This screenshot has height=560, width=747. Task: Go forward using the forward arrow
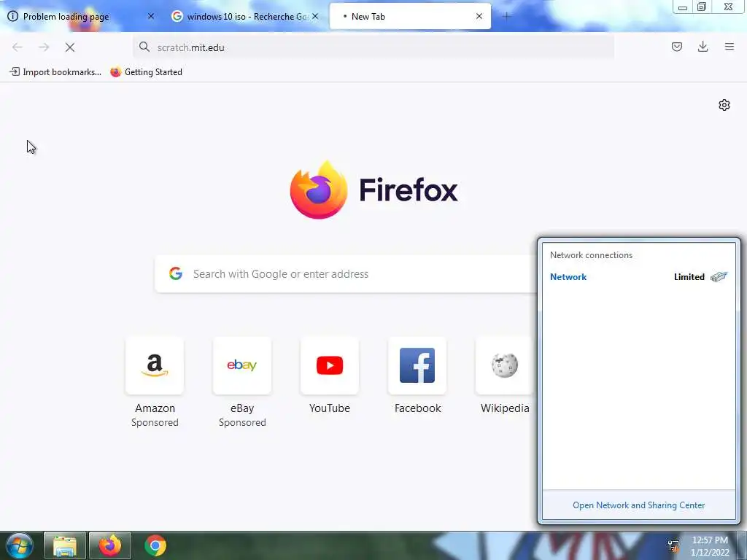point(44,47)
